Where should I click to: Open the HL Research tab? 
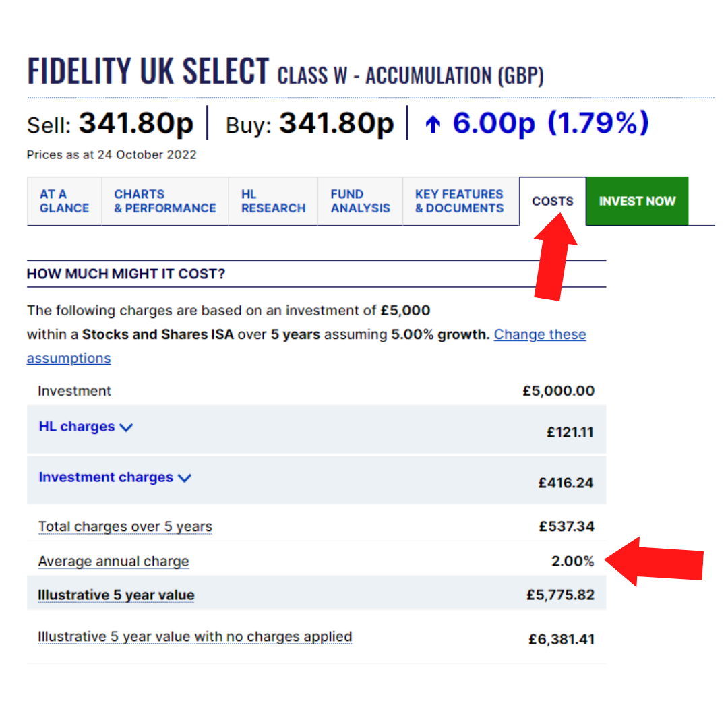273,201
